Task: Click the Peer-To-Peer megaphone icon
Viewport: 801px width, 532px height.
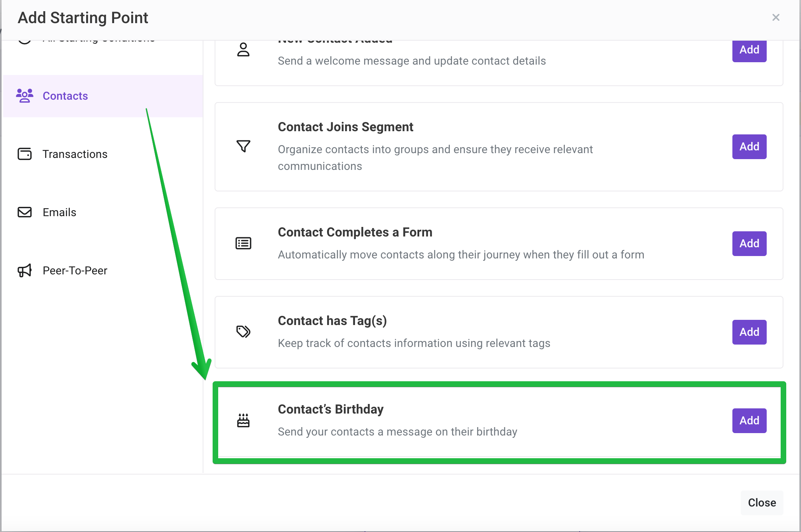Action: [x=25, y=270]
